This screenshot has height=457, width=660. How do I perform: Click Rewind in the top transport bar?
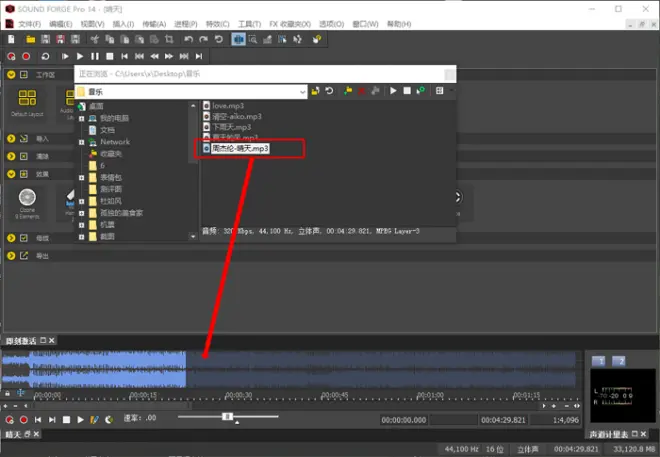point(154,56)
